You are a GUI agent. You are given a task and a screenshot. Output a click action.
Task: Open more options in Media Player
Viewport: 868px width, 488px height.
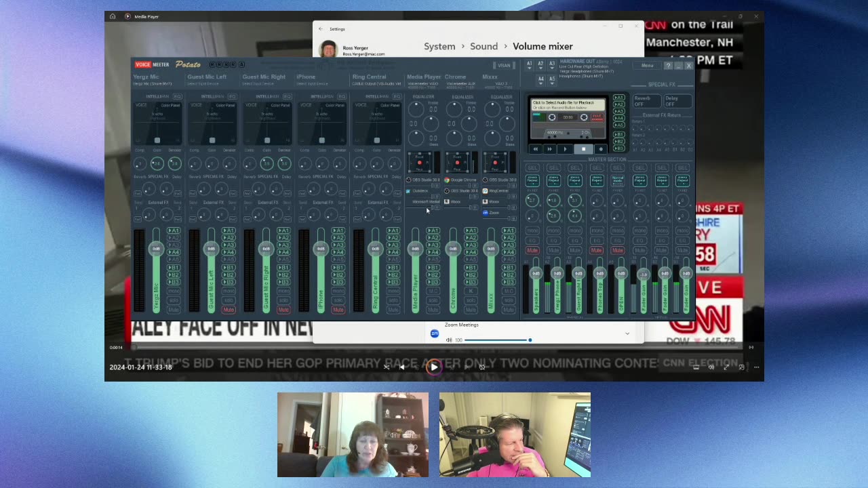756,367
